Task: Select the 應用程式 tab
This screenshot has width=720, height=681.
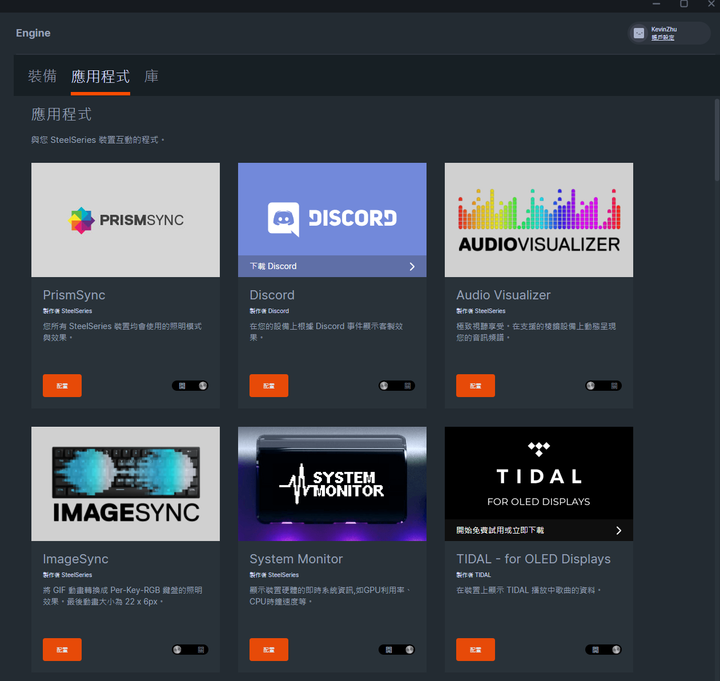Action: 100,76
